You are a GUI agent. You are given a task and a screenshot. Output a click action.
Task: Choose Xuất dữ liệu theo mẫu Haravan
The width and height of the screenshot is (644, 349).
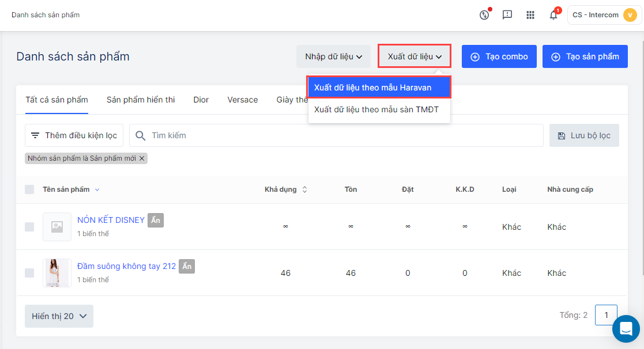coord(379,88)
